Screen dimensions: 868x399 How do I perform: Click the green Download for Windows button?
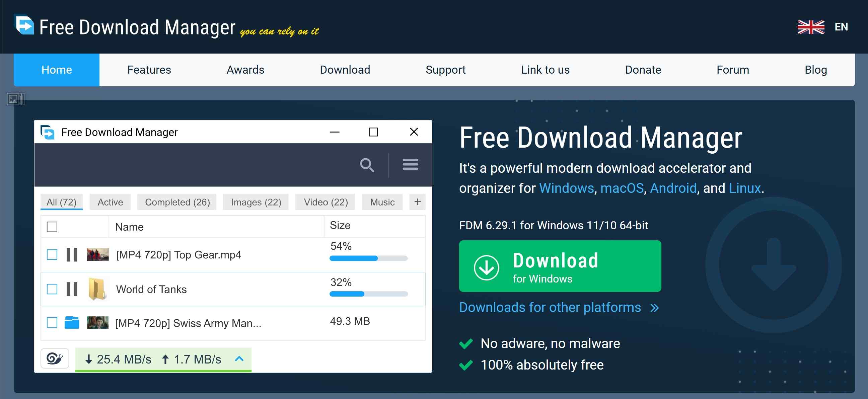click(560, 266)
